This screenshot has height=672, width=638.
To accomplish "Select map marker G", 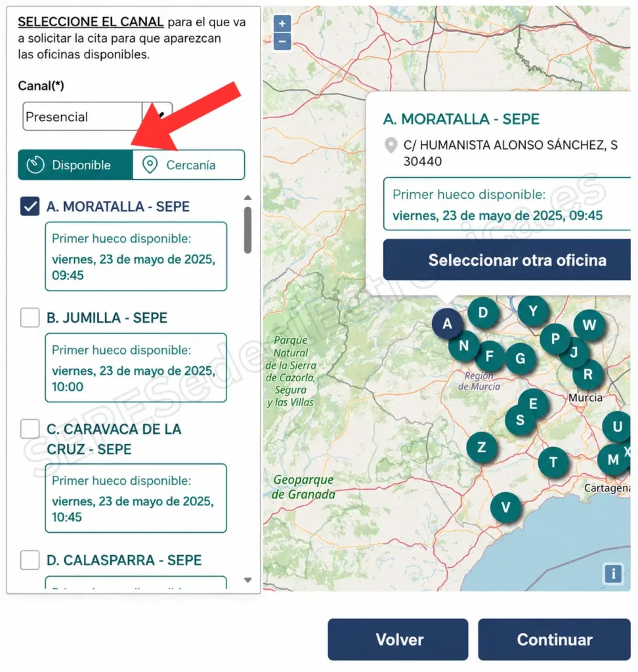I will tap(521, 358).
